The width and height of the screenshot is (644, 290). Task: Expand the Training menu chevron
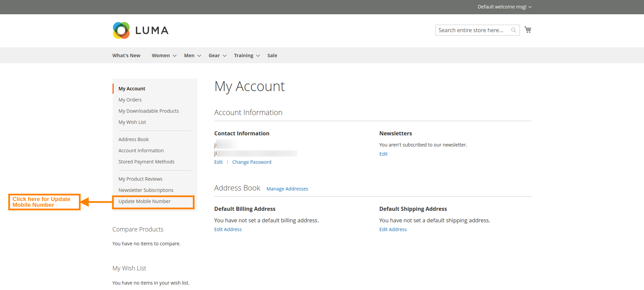pos(258,56)
